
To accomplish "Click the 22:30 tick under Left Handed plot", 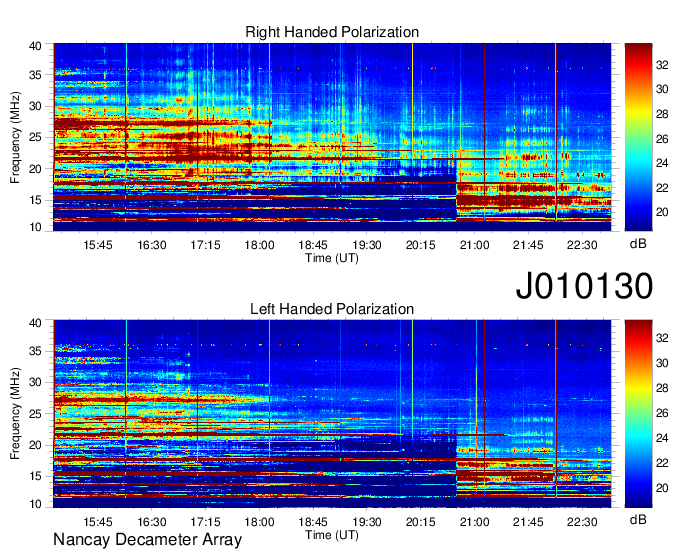I will pos(582,522).
